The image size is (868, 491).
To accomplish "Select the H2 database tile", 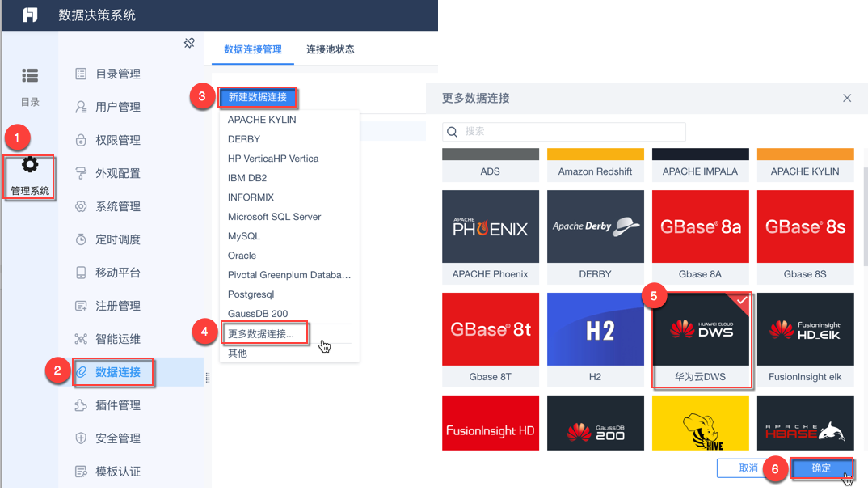I will (596, 340).
